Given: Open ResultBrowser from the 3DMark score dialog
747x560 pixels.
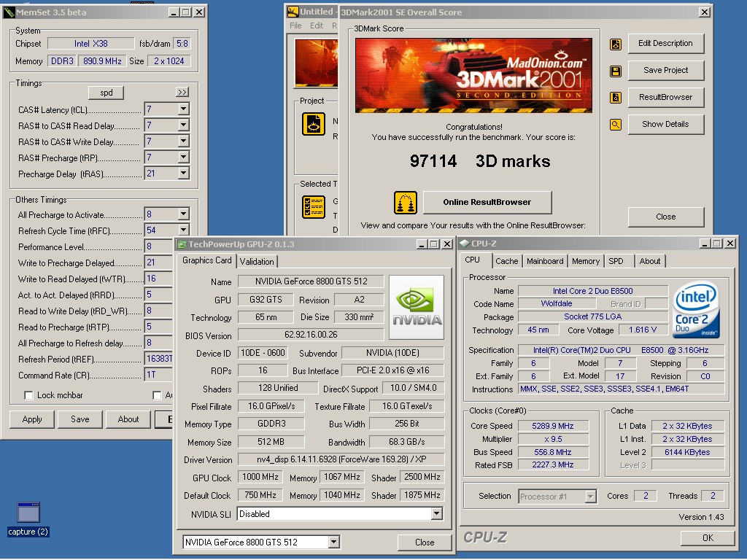Looking at the screenshot, I should [665, 97].
